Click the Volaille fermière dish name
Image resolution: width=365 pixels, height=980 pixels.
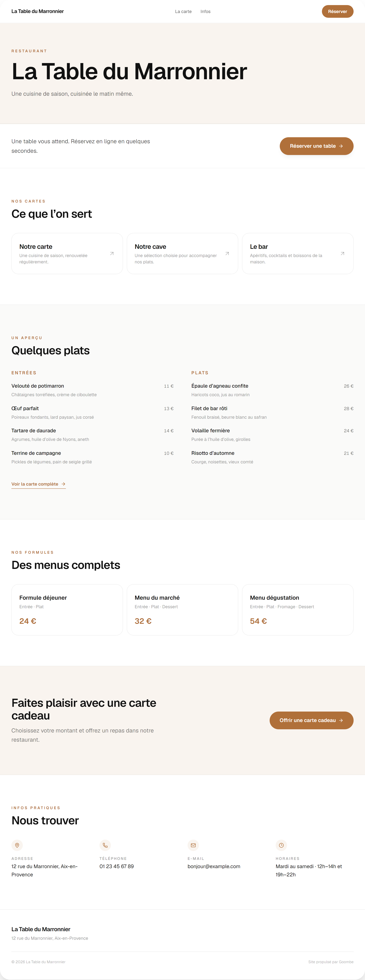tap(211, 431)
